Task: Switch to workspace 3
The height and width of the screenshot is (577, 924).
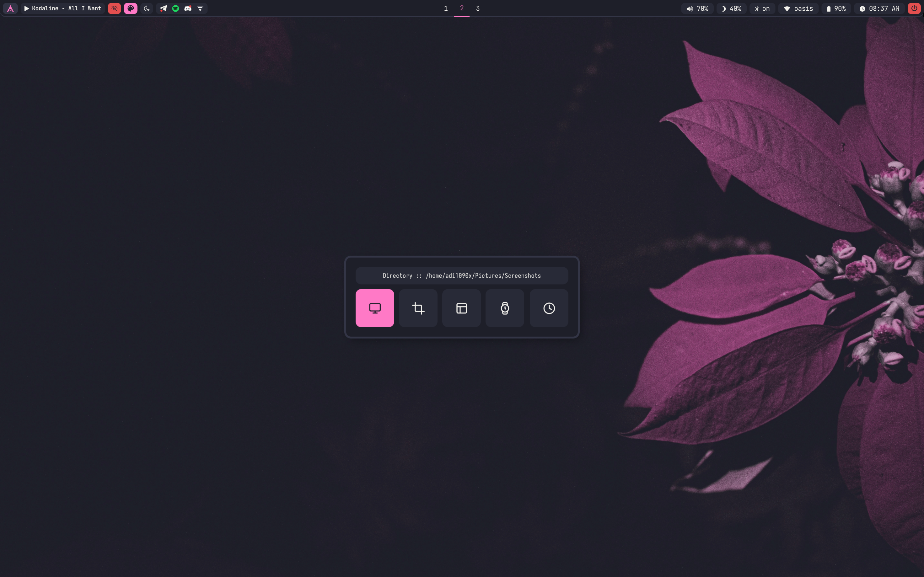Action: click(477, 8)
